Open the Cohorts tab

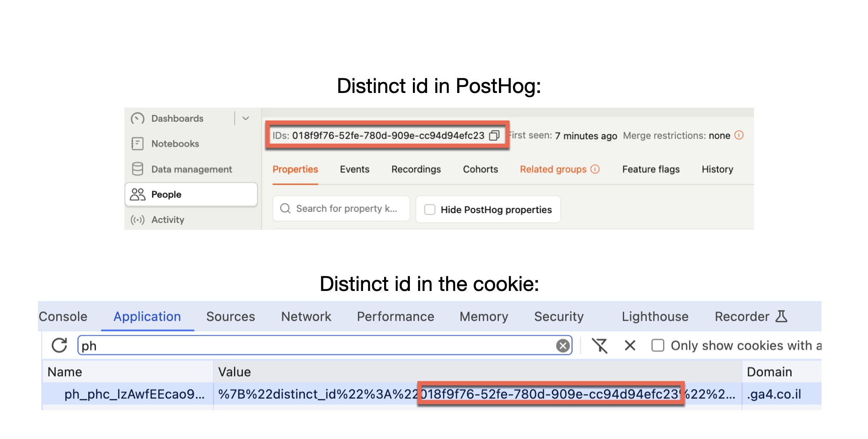pos(480,170)
